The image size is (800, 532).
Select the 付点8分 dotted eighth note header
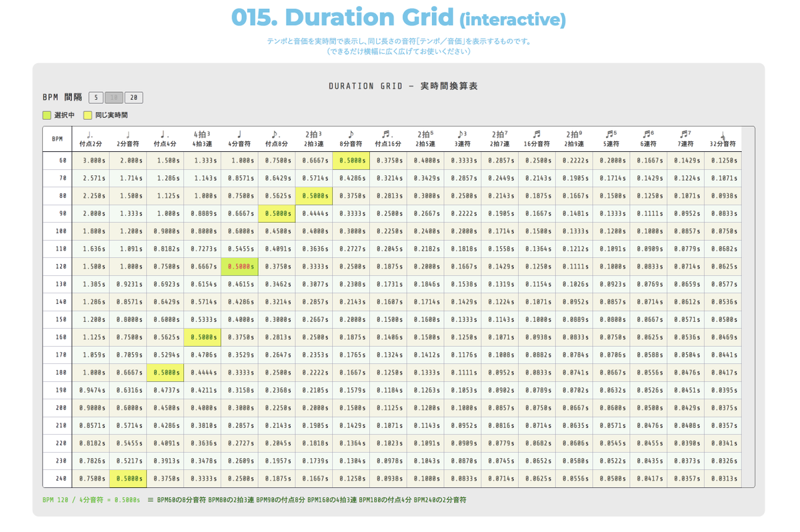click(277, 139)
